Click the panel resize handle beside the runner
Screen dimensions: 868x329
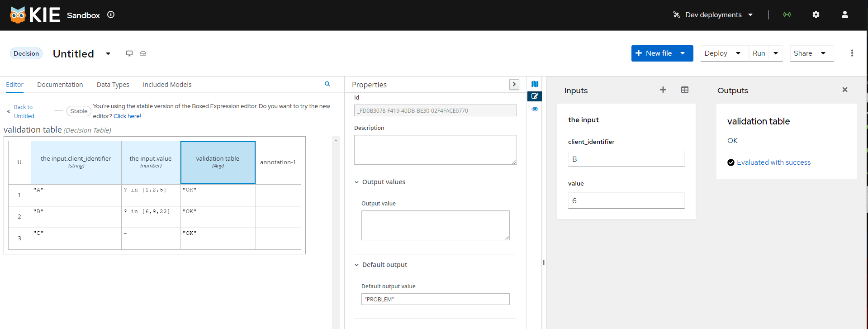(544, 262)
